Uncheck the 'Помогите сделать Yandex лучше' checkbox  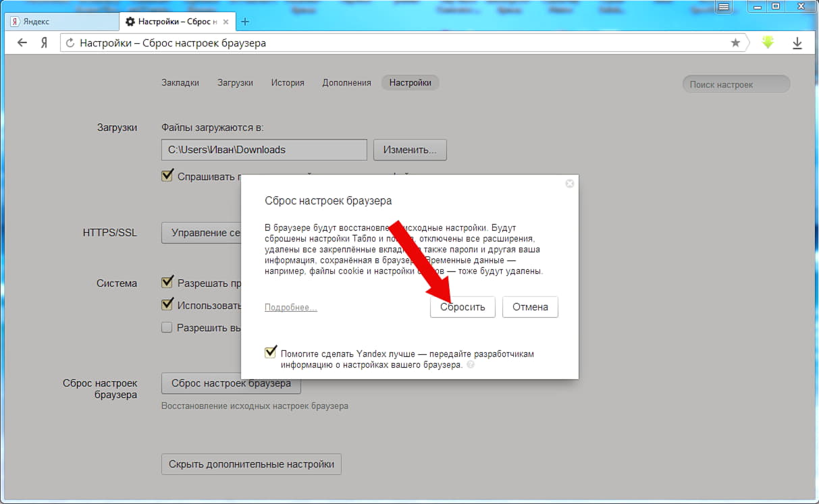(271, 352)
